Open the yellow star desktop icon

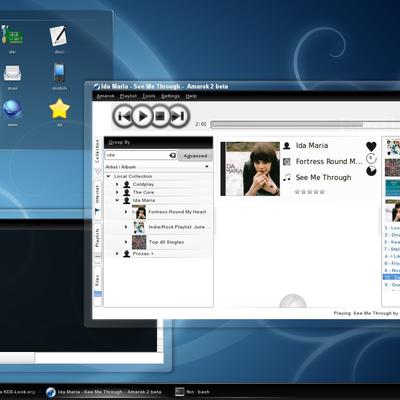(59, 109)
